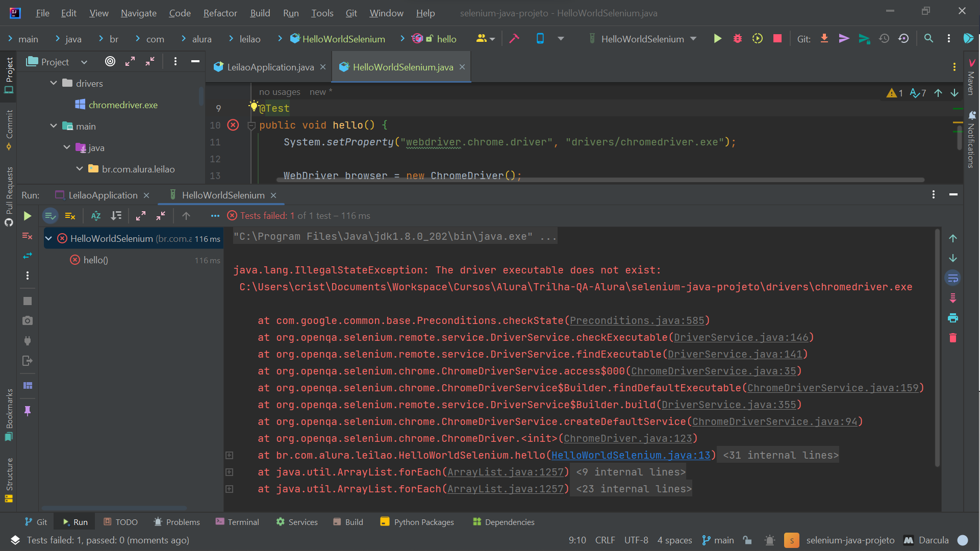Toggle the Maven tool window
The height and width of the screenshot is (551, 980).
point(971,78)
